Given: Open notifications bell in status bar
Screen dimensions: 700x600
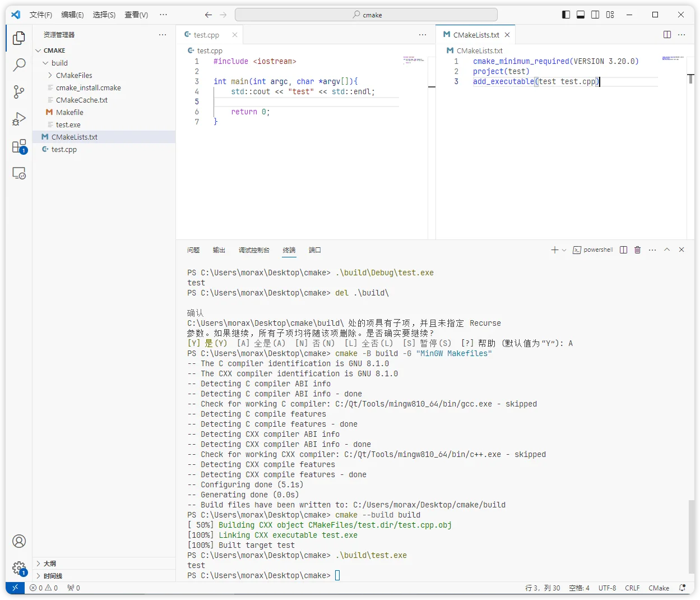Looking at the screenshot, I should click(x=682, y=588).
